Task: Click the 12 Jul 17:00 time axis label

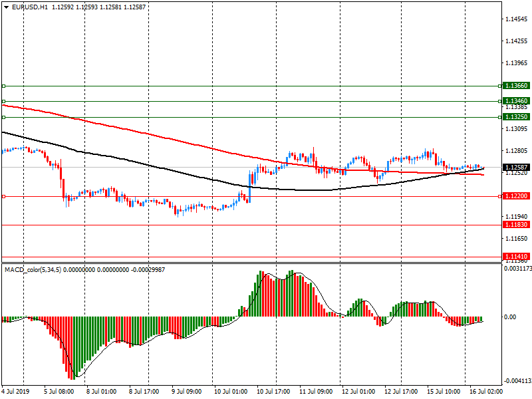Action: pos(401,391)
